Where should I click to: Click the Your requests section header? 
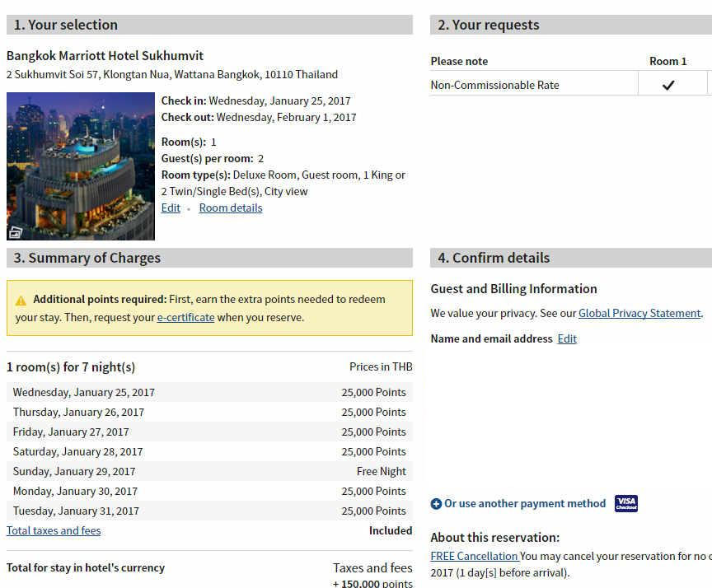pyautogui.click(x=489, y=25)
